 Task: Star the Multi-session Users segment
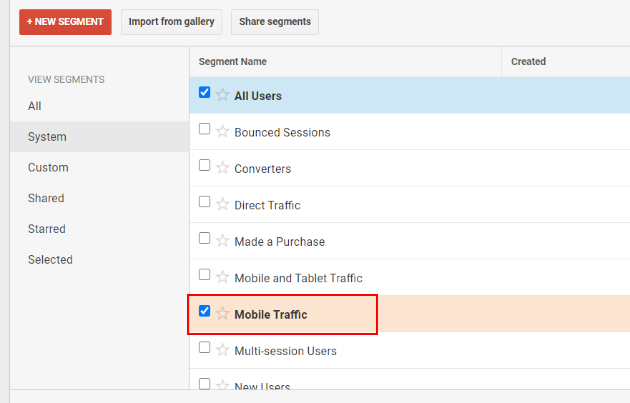point(222,350)
